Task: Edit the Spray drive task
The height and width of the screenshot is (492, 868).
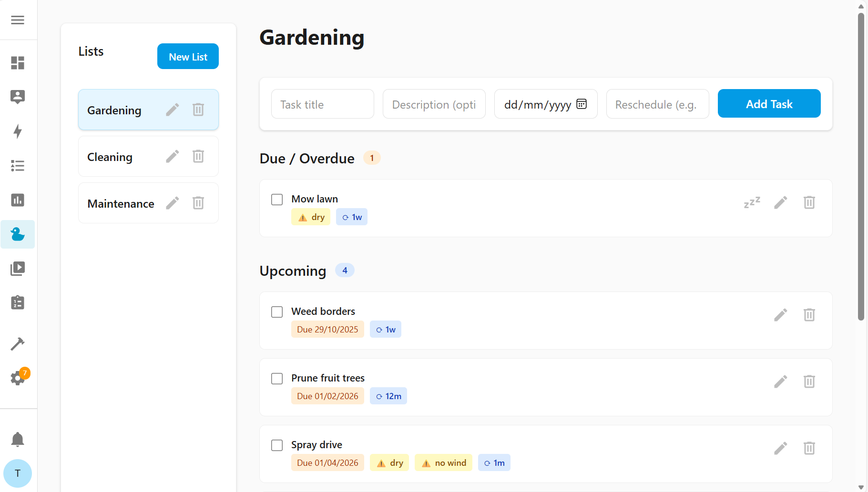Action: [781, 448]
